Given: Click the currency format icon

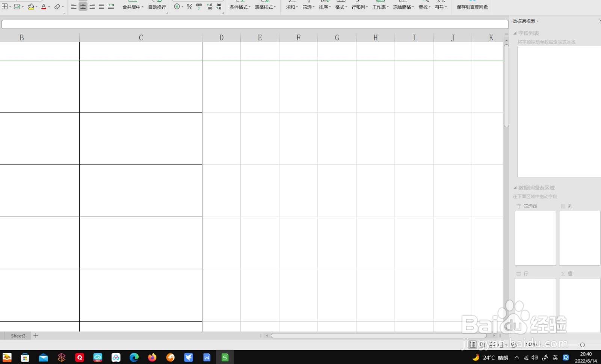Looking at the screenshot, I should [x=177, y=6].
